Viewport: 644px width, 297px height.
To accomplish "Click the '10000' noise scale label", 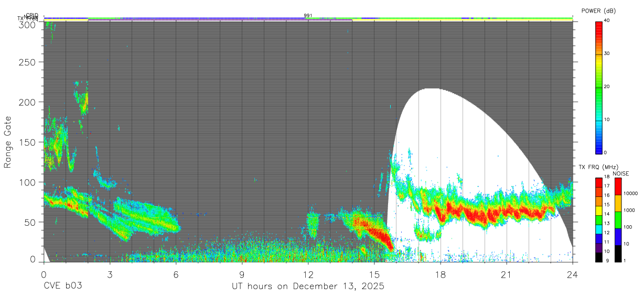I will point(630,193).
